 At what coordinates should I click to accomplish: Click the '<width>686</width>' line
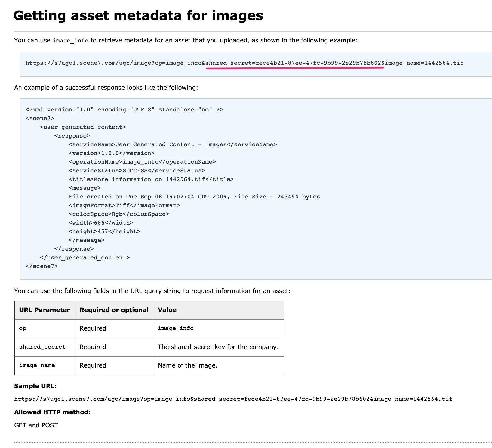tap(101, 223)
